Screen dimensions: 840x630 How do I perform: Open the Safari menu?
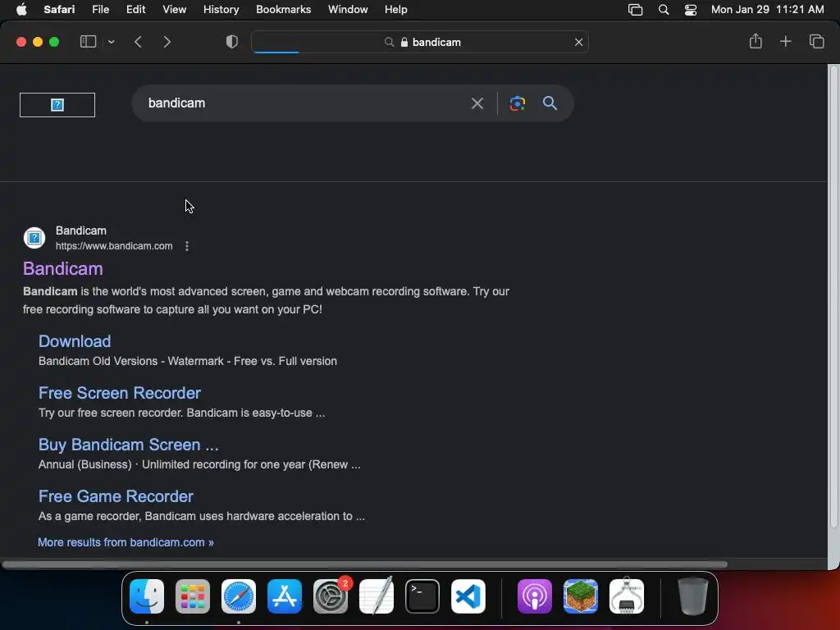point(59,9)
